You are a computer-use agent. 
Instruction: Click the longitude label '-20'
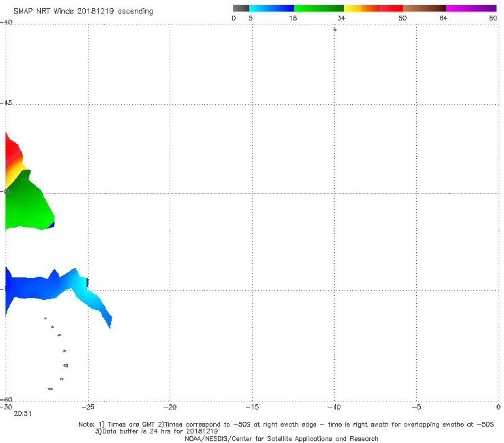click(x=170, y=407)
